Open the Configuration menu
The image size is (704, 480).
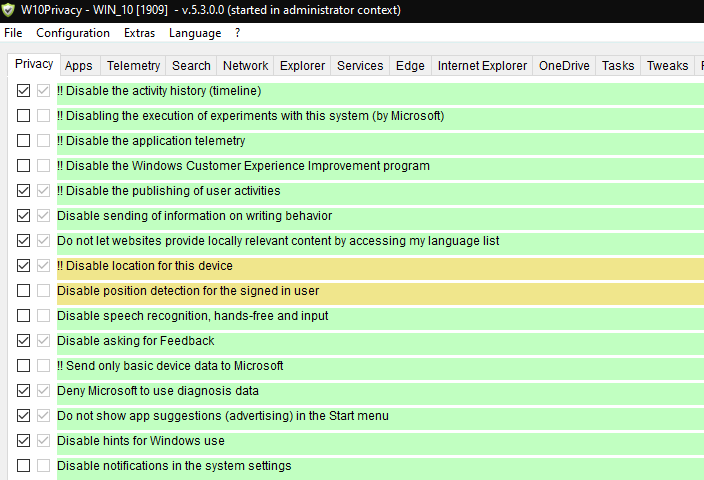pos(73,33)
